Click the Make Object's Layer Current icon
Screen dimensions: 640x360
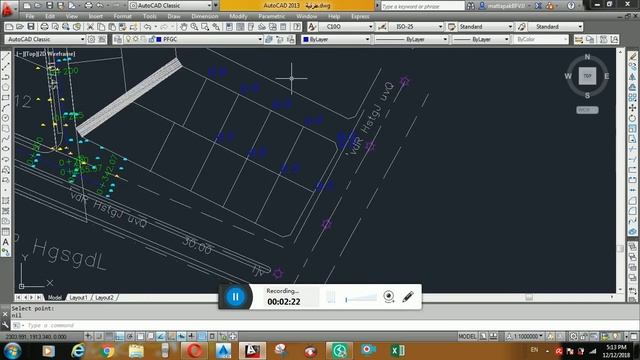tap(269, 39)
